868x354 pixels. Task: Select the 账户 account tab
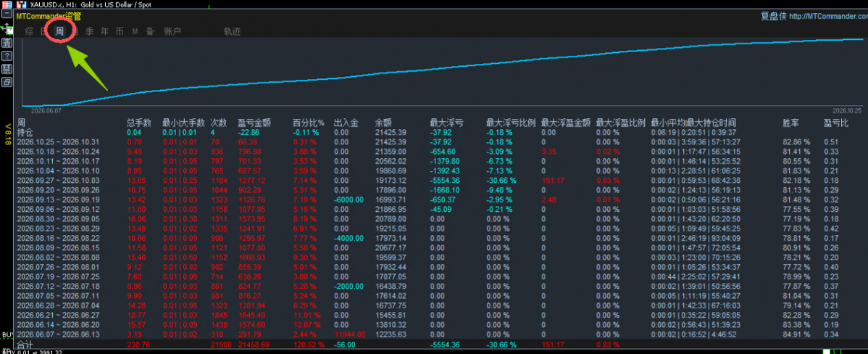pos(172,32)
